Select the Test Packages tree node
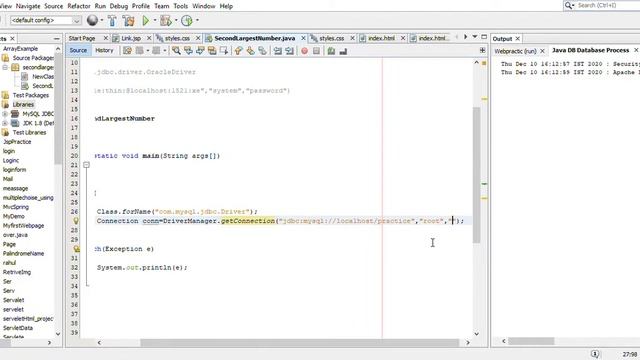The width and height of the screenshot is (640, 360). (31, 95)
